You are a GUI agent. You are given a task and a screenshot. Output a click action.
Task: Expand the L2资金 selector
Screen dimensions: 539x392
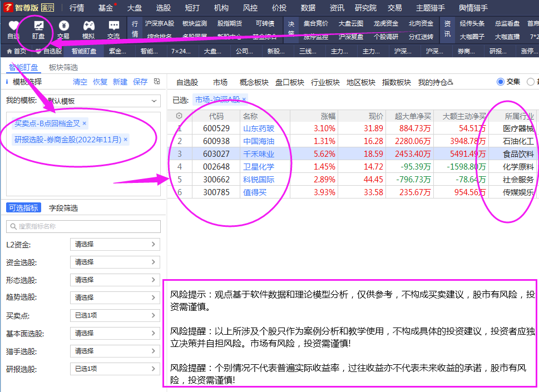click(x=115, y=244)
